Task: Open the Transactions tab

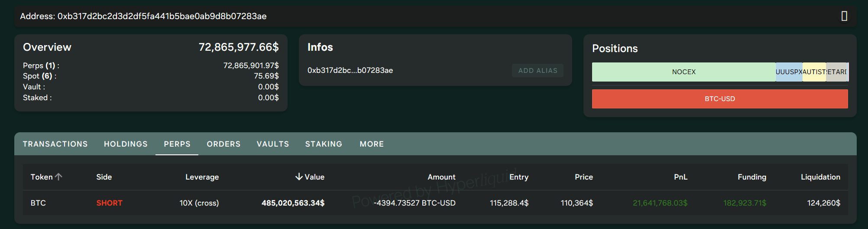Action: (x=55, y=144)
